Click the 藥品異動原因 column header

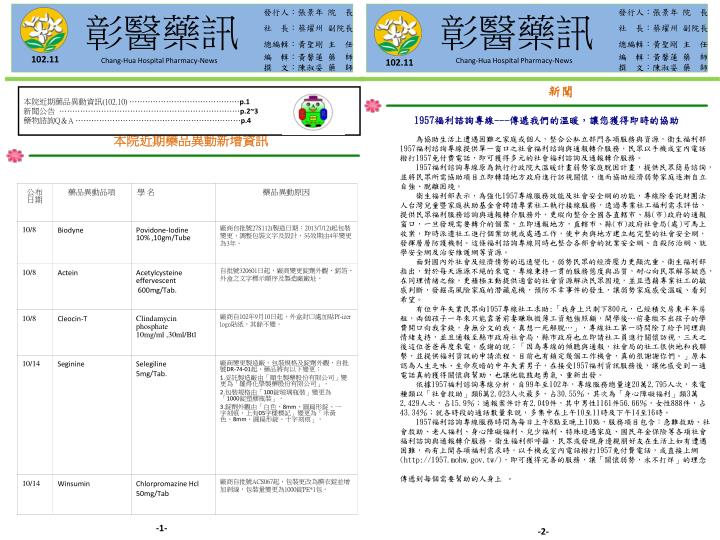point(286,192)
